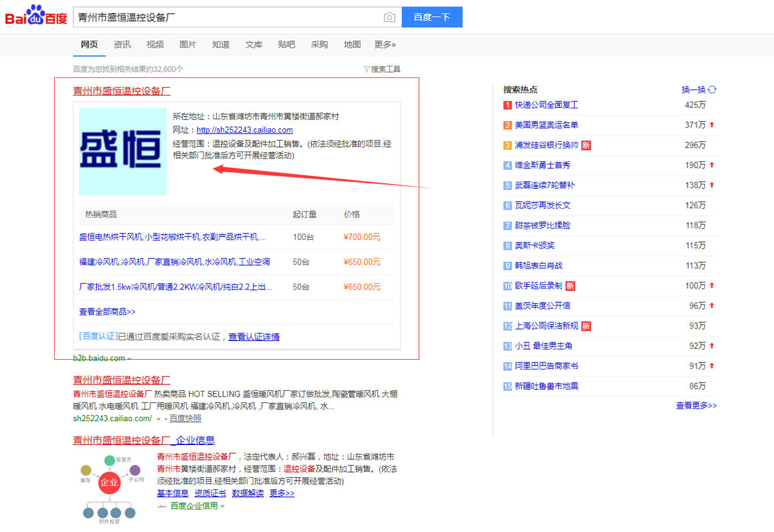Click the [百度认证] label
This screenshot has width=774, height=532.
tap(98, 337)
